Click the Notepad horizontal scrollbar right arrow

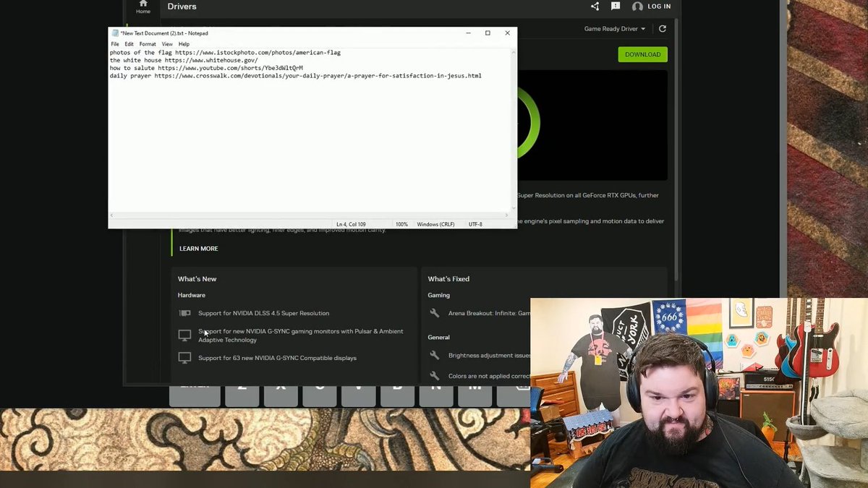click(x=507, y=215)
